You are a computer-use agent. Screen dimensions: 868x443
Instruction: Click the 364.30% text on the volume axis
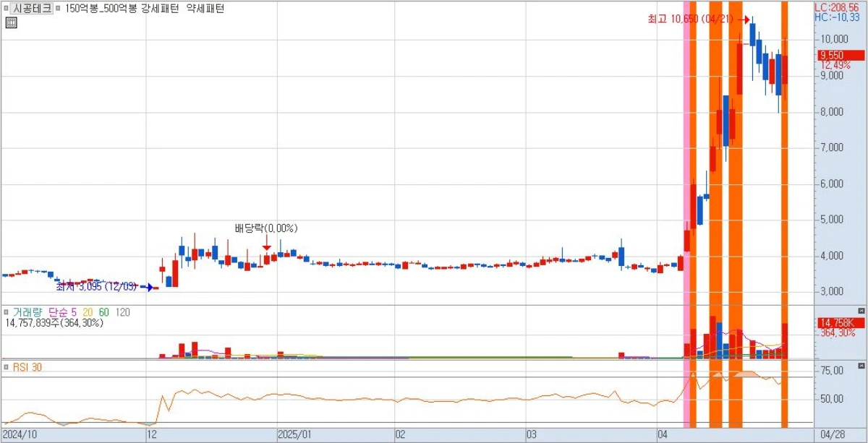coord(836,332)
